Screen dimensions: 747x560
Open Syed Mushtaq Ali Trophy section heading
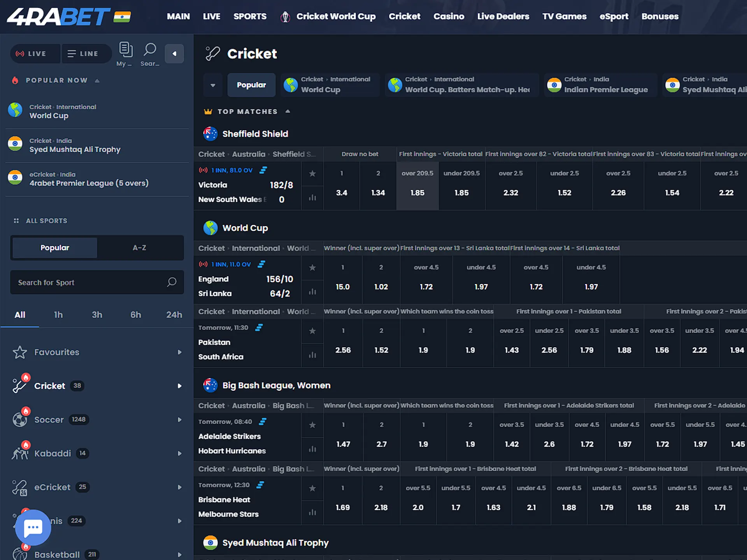click(x=275, y=543)
